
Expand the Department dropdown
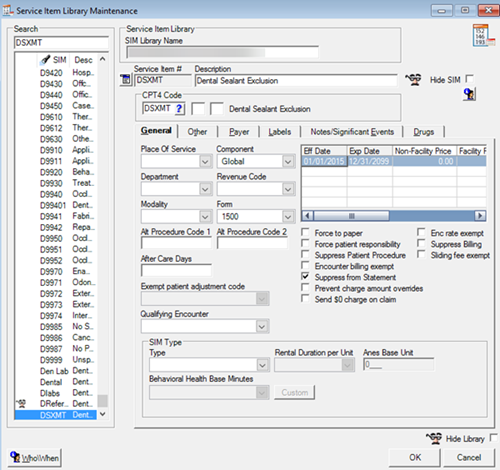click(x=205, y=189)
